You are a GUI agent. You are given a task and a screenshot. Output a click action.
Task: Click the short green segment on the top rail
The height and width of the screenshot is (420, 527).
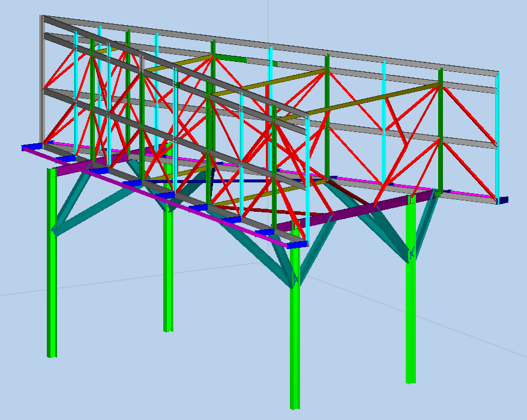[231, 58]
